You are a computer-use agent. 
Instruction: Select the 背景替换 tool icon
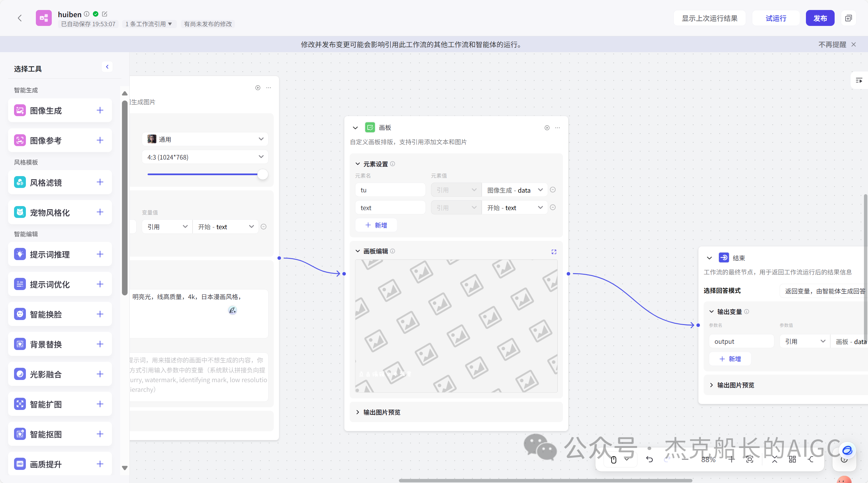20,344
